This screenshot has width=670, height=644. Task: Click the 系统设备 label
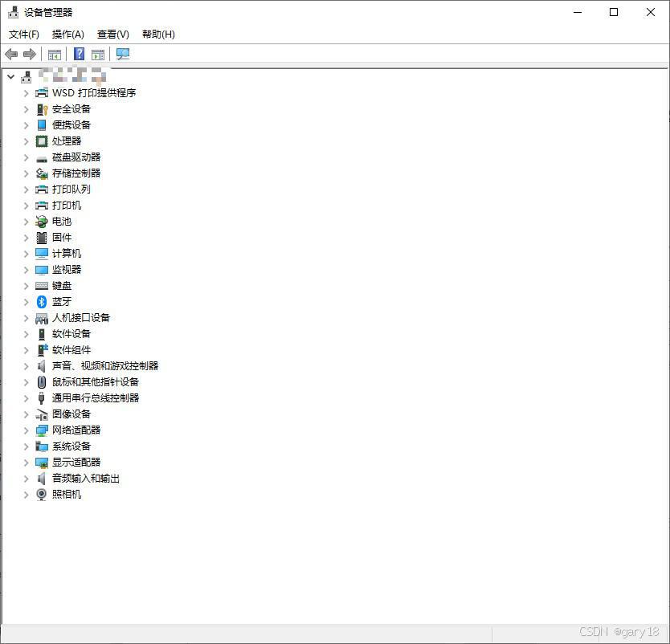(71, 446)
